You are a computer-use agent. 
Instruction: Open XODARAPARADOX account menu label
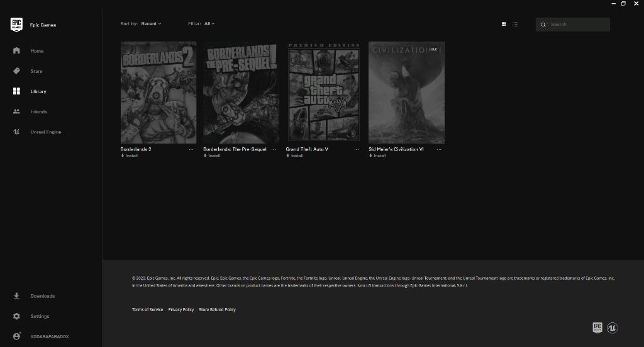[x=50, y=336]
